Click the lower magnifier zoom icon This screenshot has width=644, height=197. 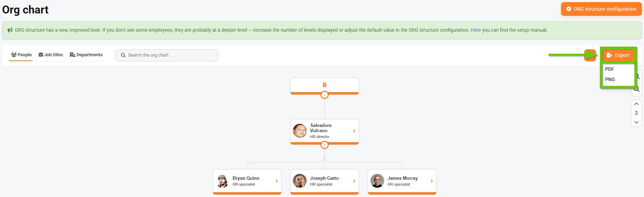pos(637,89)
